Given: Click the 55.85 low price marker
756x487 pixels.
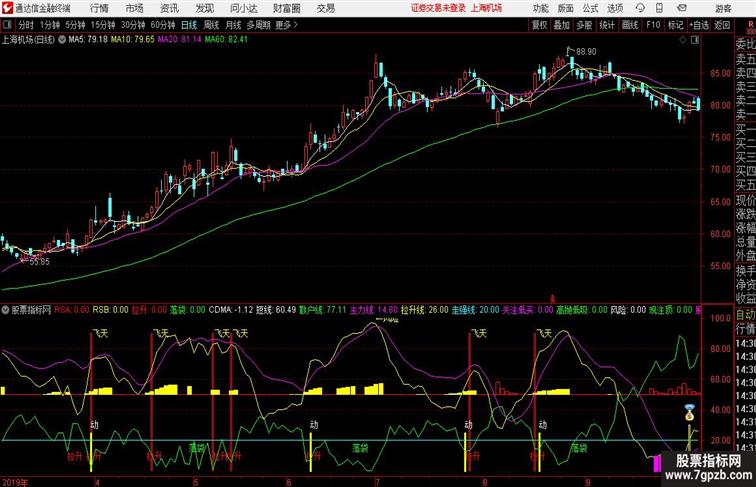Looking at the screenshot, I should (39, 262).
